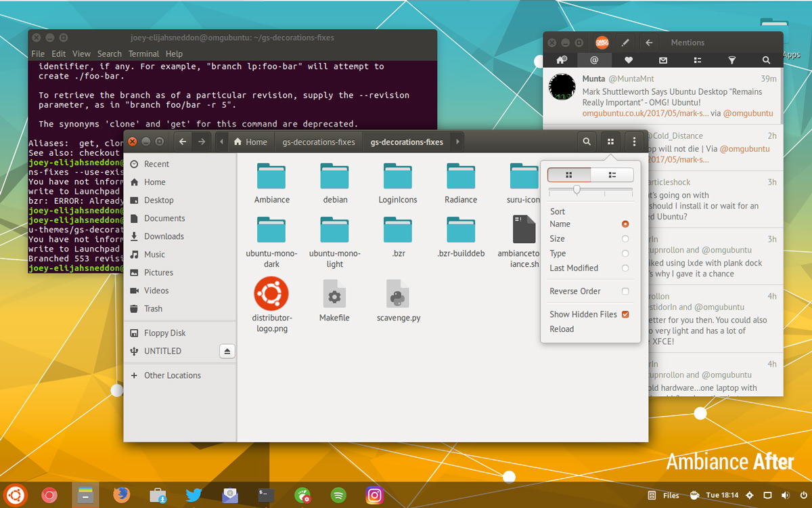
Task: Uncheck Show Hidden Files
Action: [x=625, y=314]
